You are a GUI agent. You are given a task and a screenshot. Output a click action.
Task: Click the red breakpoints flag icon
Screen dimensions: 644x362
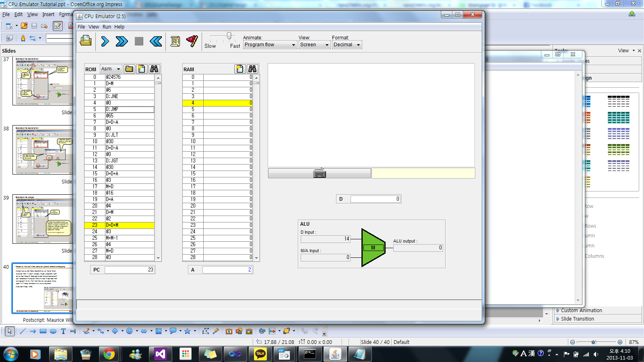(x=192, y=41)
